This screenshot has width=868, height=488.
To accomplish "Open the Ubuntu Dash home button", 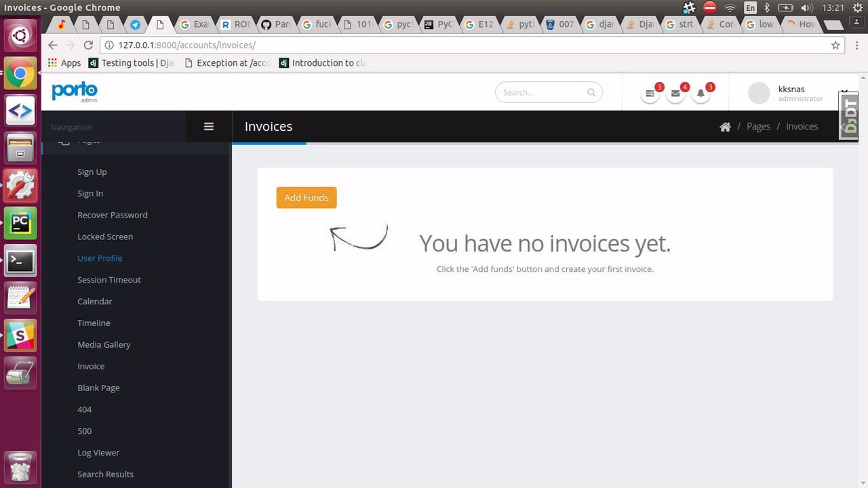I will click(x=20, y=35).
